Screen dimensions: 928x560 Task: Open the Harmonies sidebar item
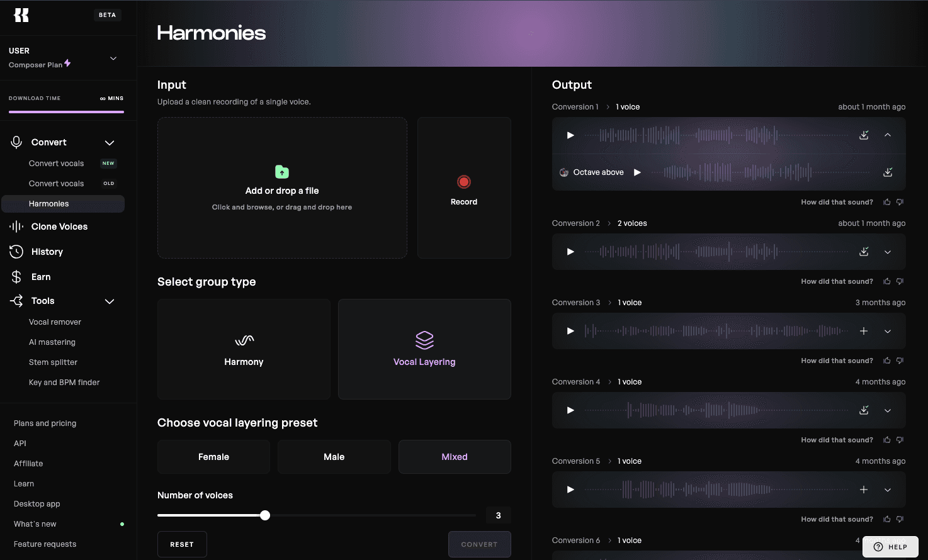(x=63, y=204)
